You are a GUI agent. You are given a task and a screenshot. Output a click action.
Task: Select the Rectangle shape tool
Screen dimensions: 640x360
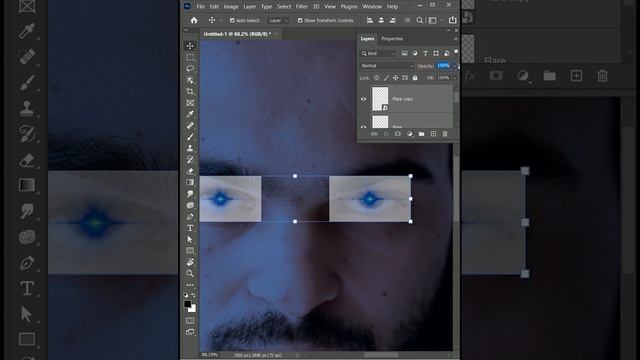(x=190, y=251)
